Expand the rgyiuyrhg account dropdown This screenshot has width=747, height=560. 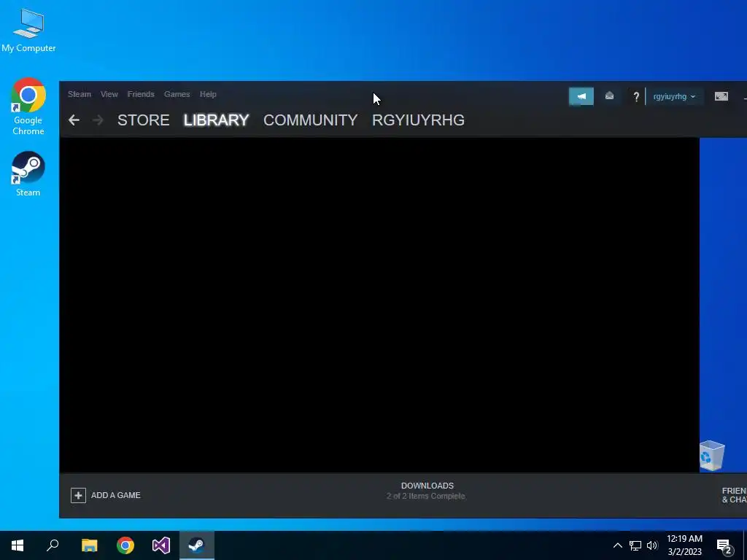tap(674, 97)
